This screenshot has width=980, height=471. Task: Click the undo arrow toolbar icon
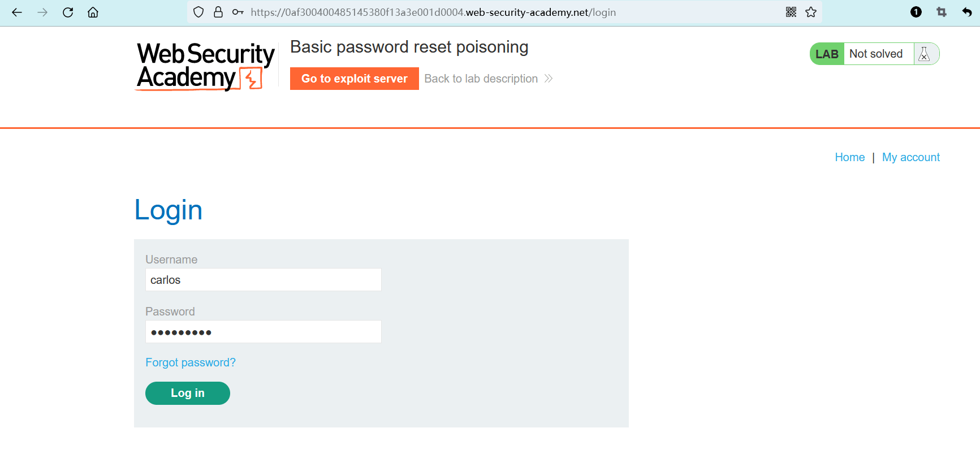[x=967, y=12]
